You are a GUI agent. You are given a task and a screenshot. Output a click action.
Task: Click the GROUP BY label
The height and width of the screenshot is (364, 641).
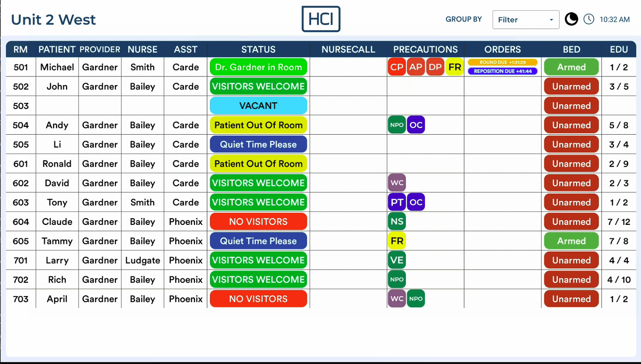point(463,19)
